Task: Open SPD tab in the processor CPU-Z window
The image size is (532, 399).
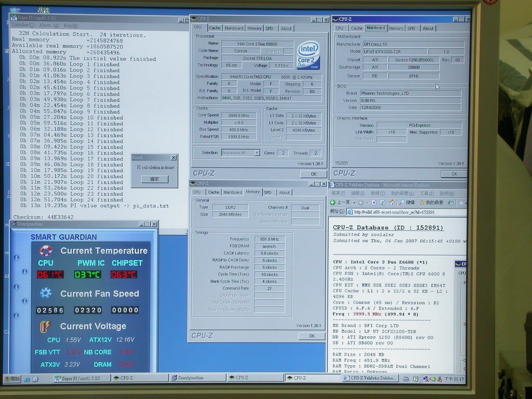Action: pyautogui.click(x=270, y=29)
